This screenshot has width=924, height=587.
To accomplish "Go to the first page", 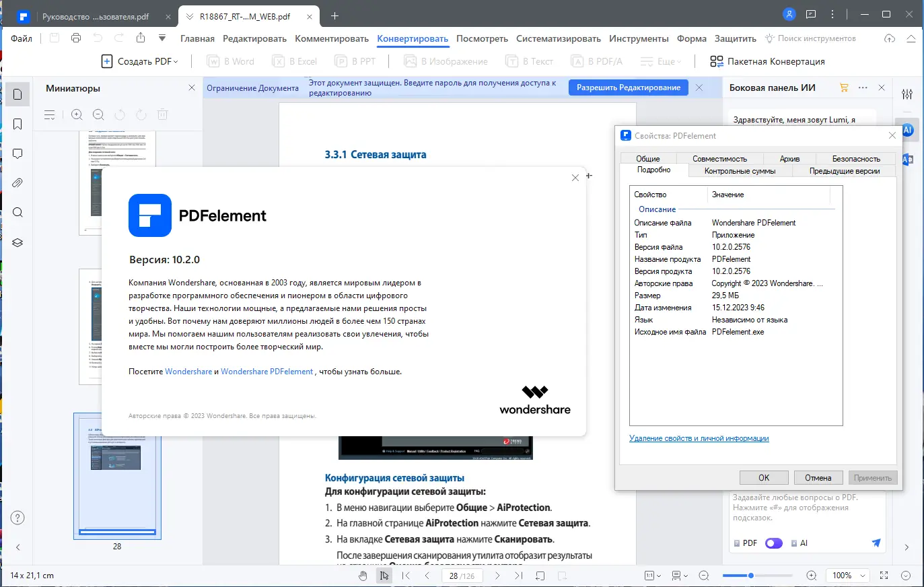I will coord(406,576).
